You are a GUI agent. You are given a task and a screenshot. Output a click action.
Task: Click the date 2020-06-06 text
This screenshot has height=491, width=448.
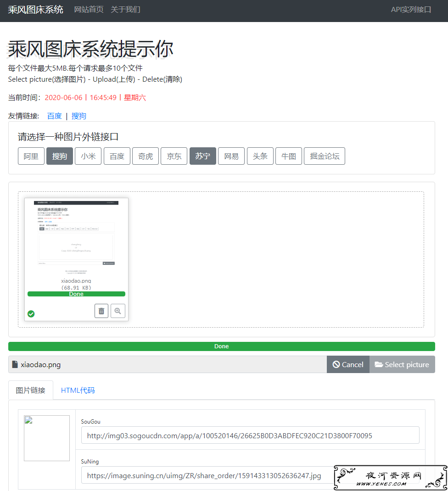[64, 98]
